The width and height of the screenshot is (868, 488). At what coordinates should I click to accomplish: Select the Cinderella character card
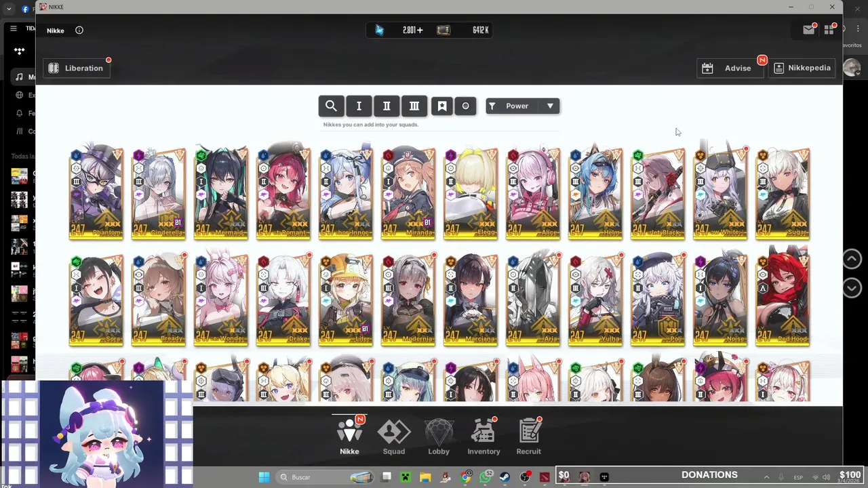coord(159,193)
